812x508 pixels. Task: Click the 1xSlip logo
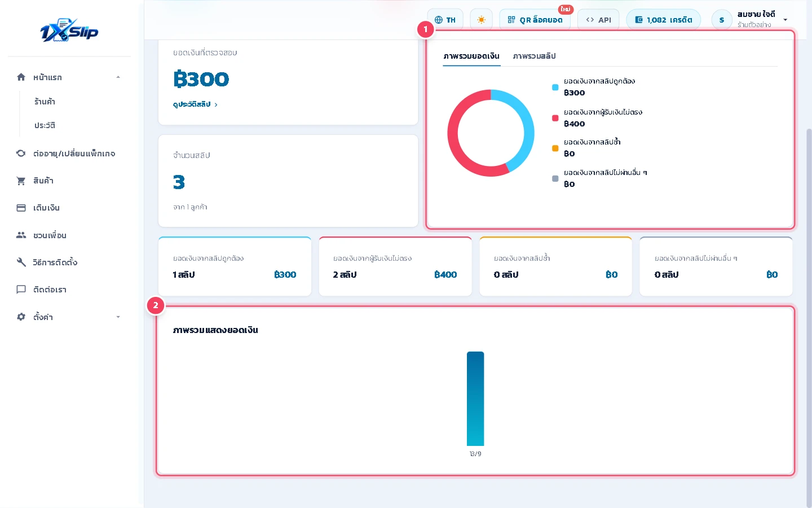coord(69,32)
